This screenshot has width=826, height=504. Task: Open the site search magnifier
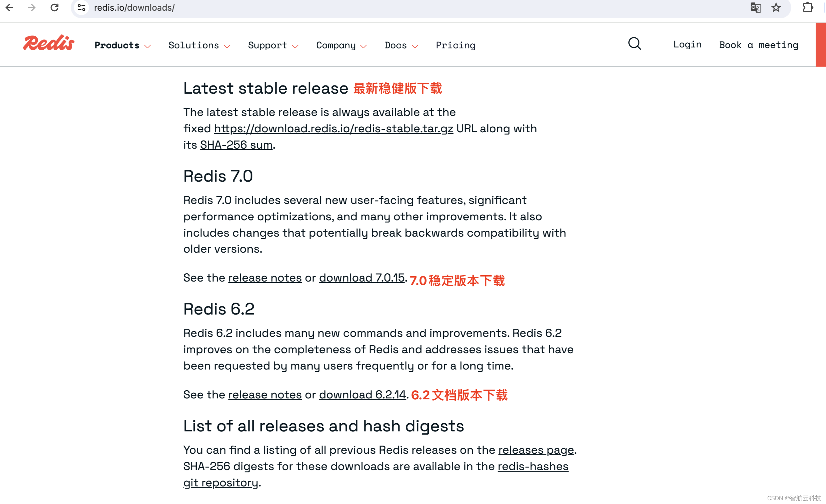635,44
